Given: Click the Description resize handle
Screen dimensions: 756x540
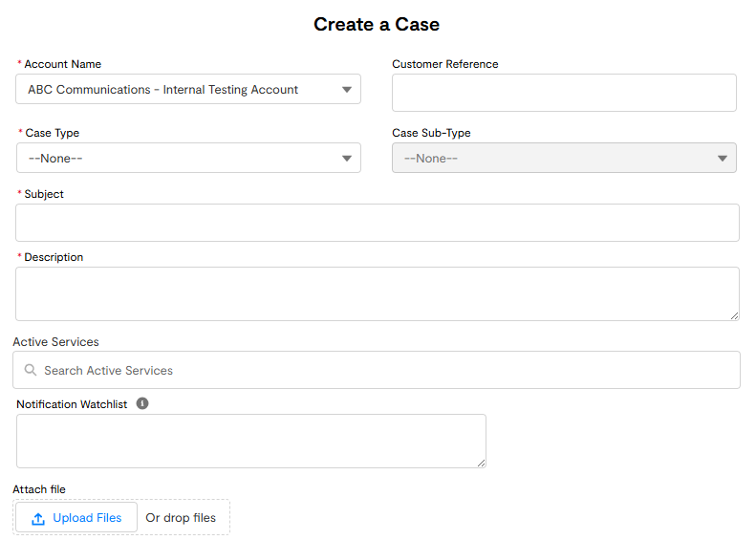Looking at the screenshot, I should click(x=734, y=315).
